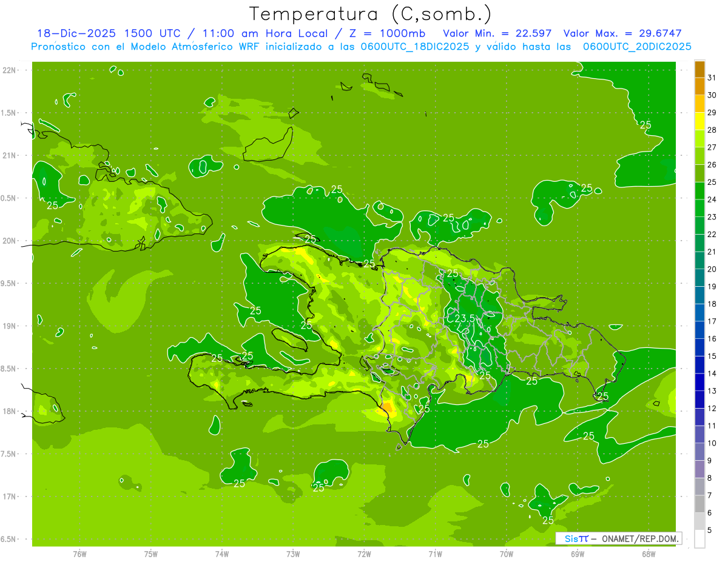
Task: Click the "72W" longitude axis label
Action: pos(364,554)
